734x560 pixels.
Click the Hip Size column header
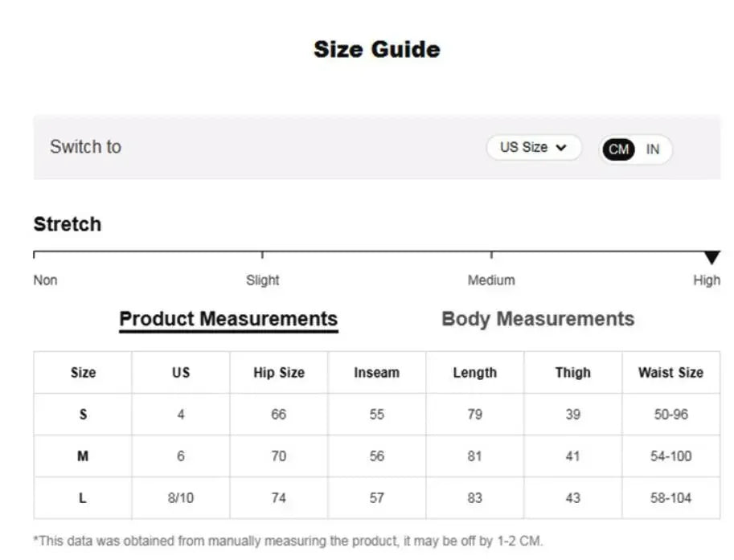point(279,373)
